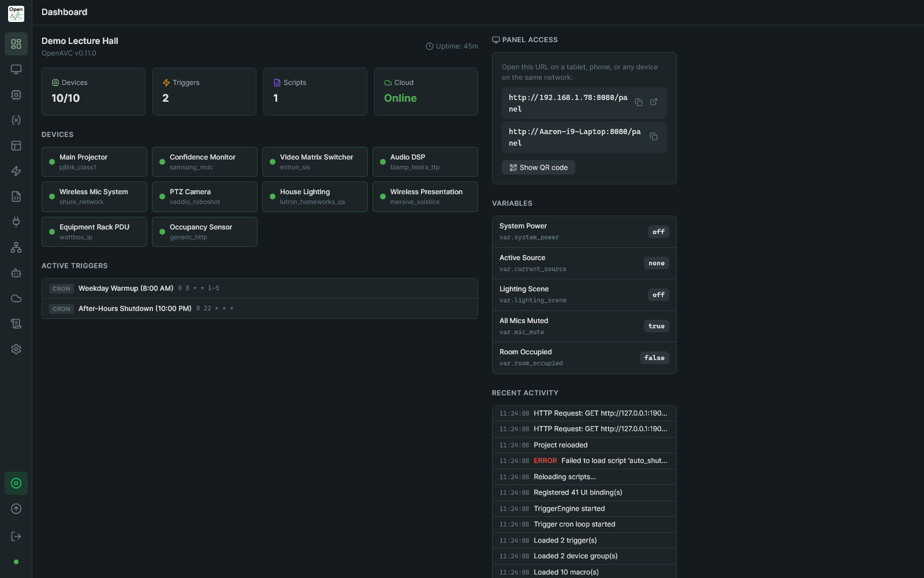This screenshot has width=924, height=578.
Task: Select the Wireless Mic System device card
Action: pyautogui.click(x=94, y=197)
